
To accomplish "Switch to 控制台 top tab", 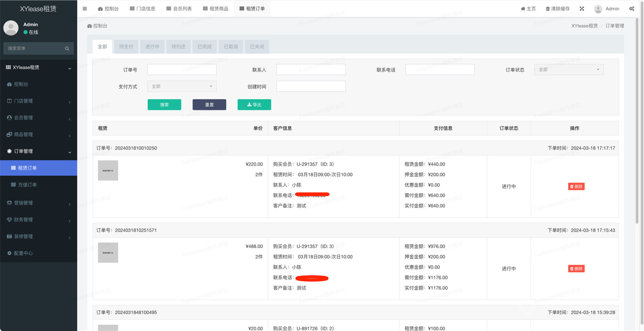I will coord(108,8).
